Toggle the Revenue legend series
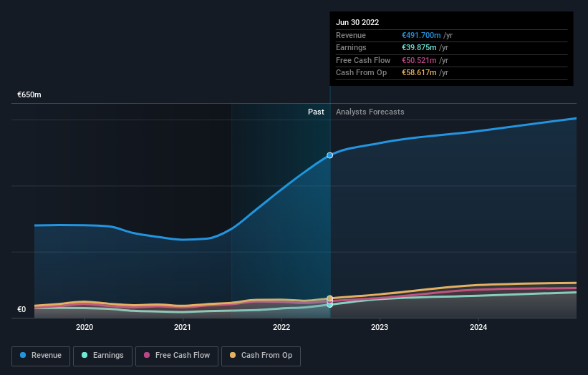Screen dimensions: 588x375 coord(41,356)
